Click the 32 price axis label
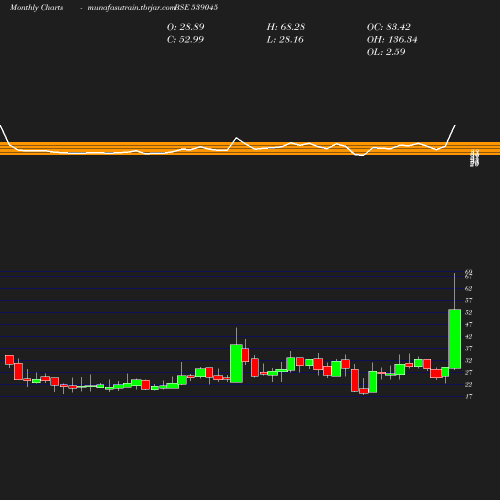This screenshot has height=500, width=500. (x=468, y=360)
